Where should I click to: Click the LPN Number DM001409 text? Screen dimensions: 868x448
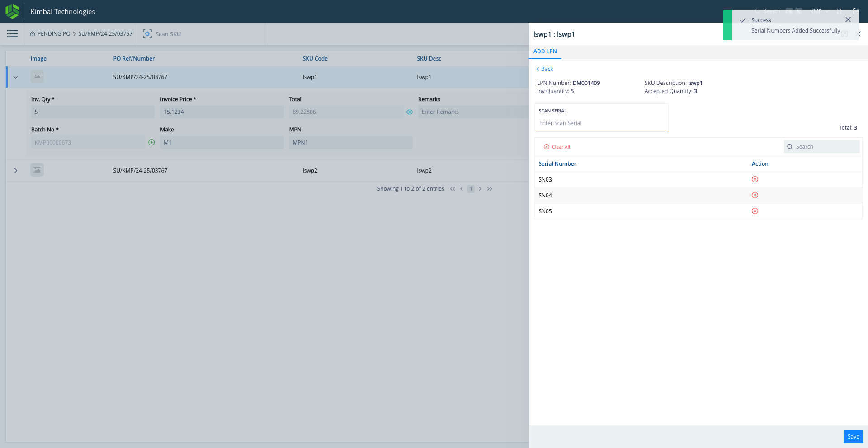pos(568,83)
